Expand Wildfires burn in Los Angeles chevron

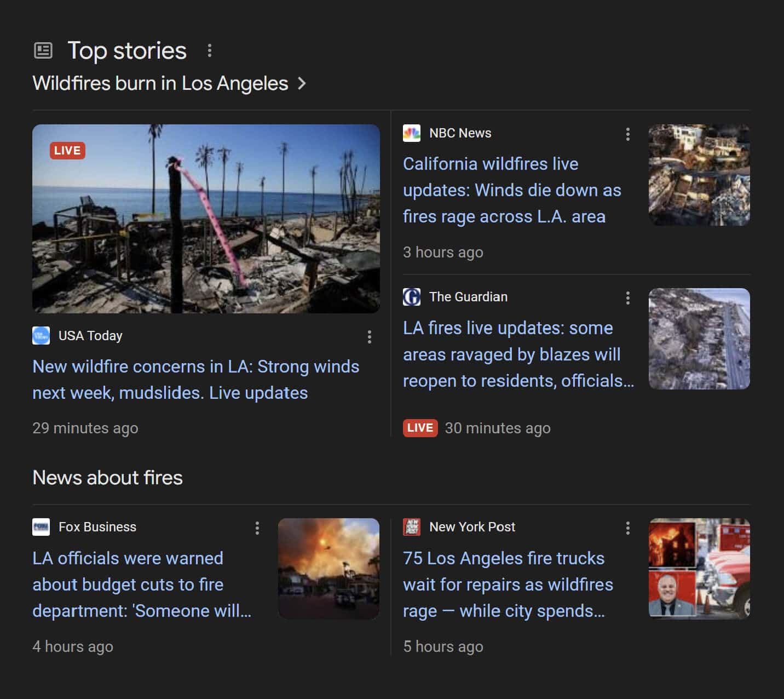[x=301, y=83]
